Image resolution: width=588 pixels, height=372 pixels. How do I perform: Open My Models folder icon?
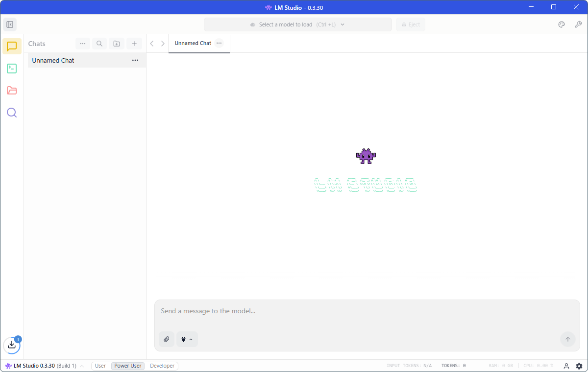12,91
